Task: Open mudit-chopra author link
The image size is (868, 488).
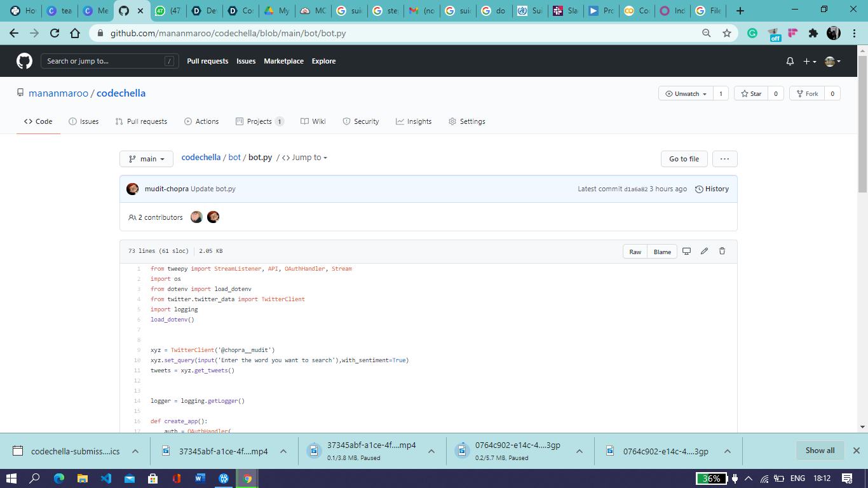Action: point(166,189)
